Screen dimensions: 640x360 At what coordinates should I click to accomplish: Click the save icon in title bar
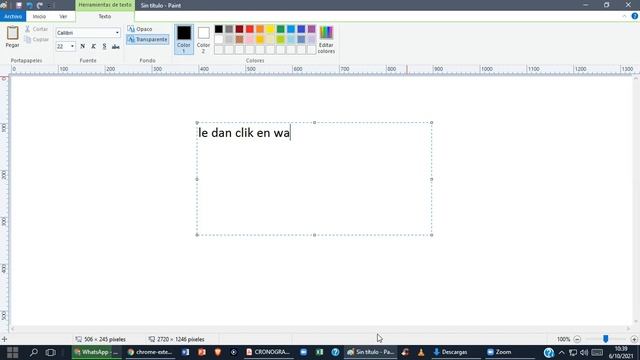pos(19,5)
